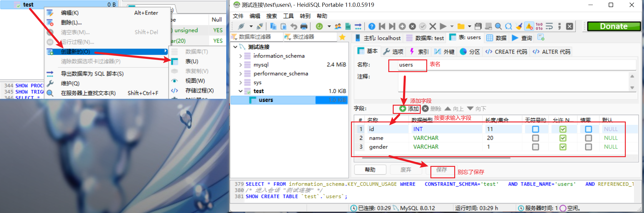Open the connect icon dropdown arrow
This screenshot has width=644, height=213.
click(251, 26)
